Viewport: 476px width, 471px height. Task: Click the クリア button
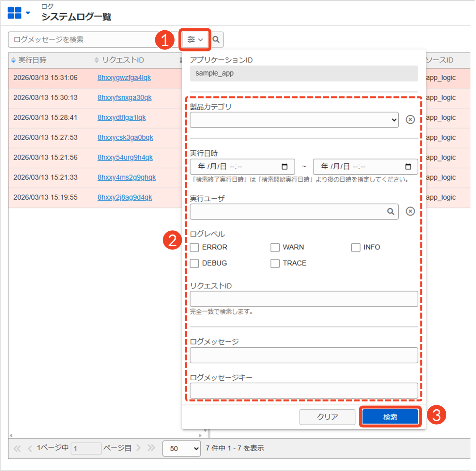pyautogui.click(x=327, y=417)
